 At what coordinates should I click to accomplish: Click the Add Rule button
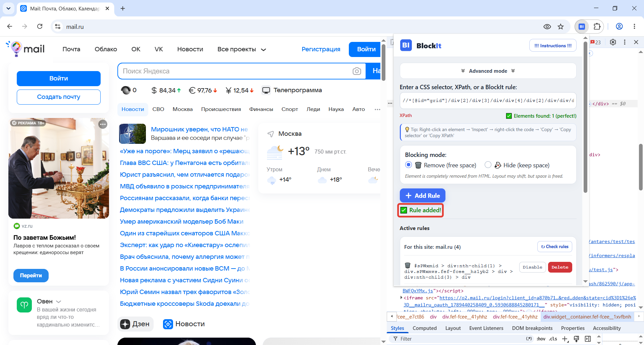coord(422,195)
